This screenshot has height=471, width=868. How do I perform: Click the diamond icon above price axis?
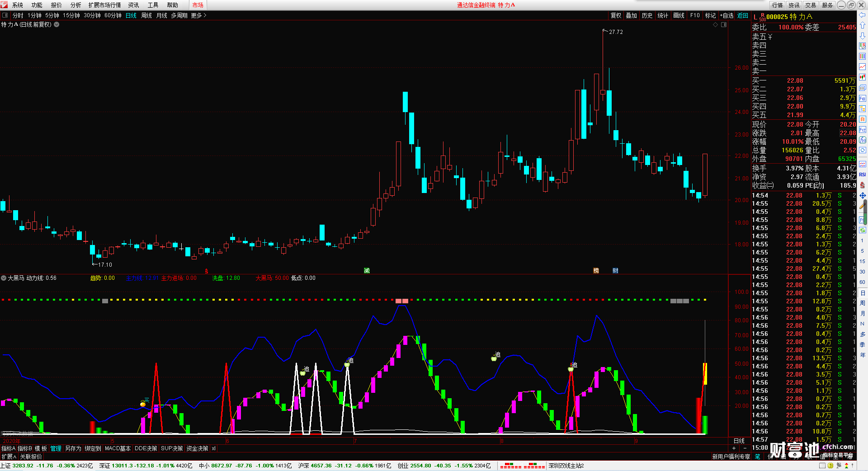coord(716,25)
